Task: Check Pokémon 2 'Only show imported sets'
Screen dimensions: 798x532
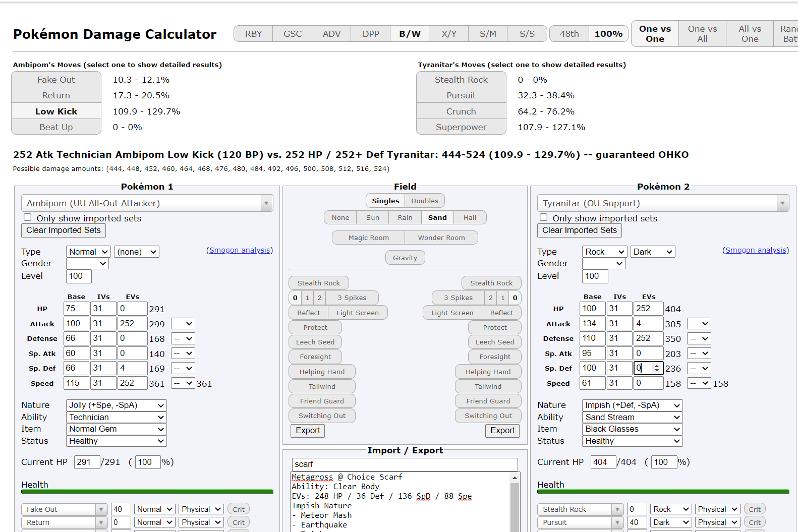Action: (x=544, y=217)
